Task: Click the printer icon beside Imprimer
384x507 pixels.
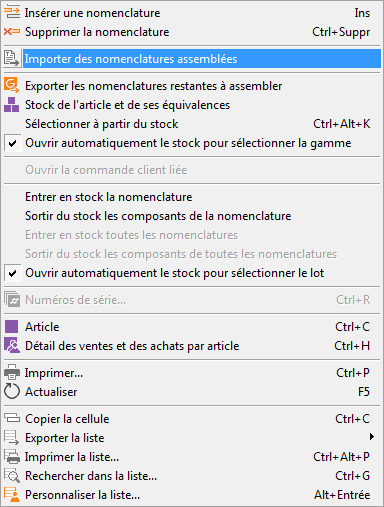Action: tap(12, 372)
